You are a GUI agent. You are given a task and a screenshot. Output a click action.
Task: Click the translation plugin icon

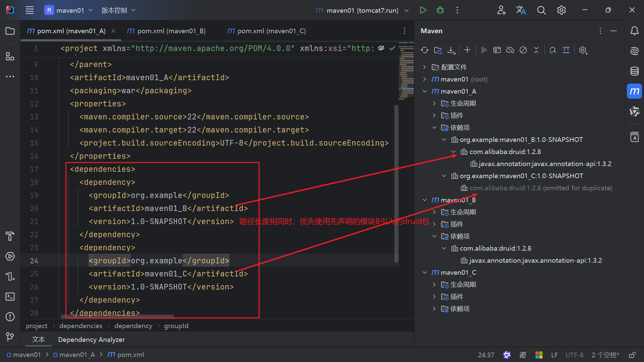pyautogui.click(x=521, y=10)
